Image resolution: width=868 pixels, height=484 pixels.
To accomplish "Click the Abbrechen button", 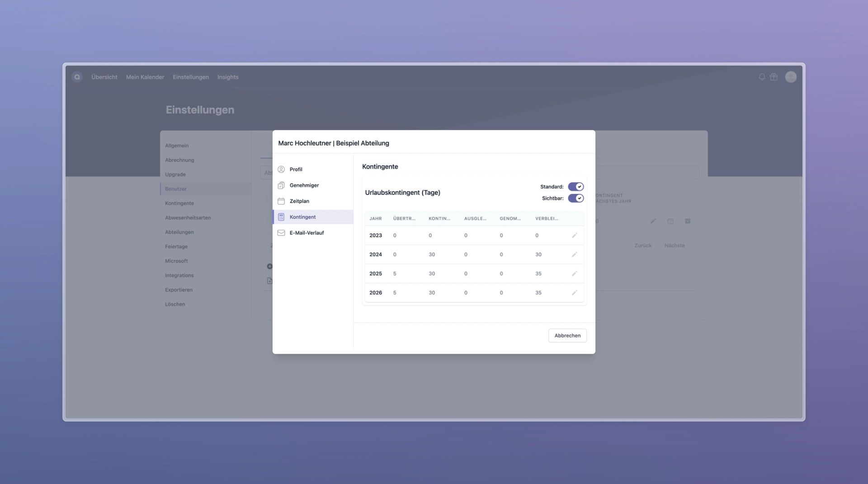I will tap(567, 335).
